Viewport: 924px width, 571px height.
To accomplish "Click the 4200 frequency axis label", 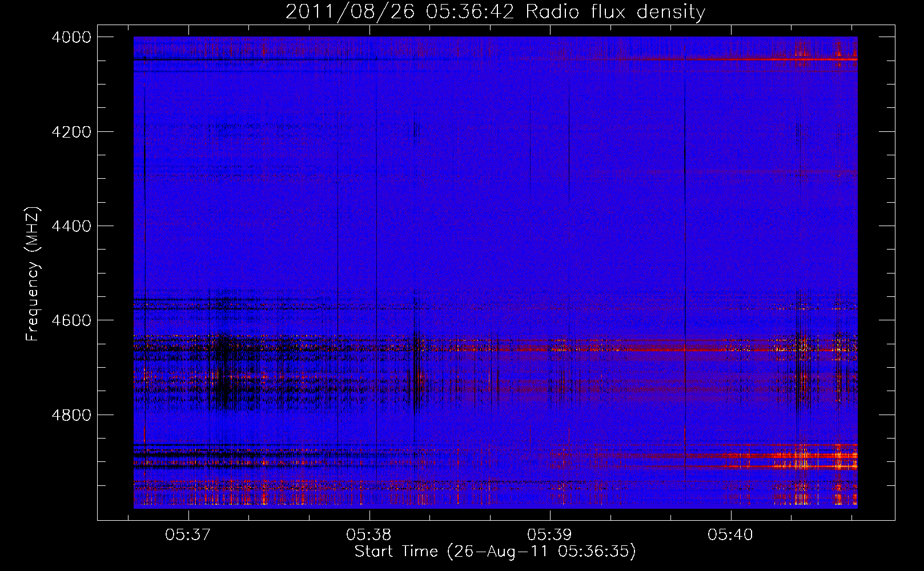I will (71, 132).
